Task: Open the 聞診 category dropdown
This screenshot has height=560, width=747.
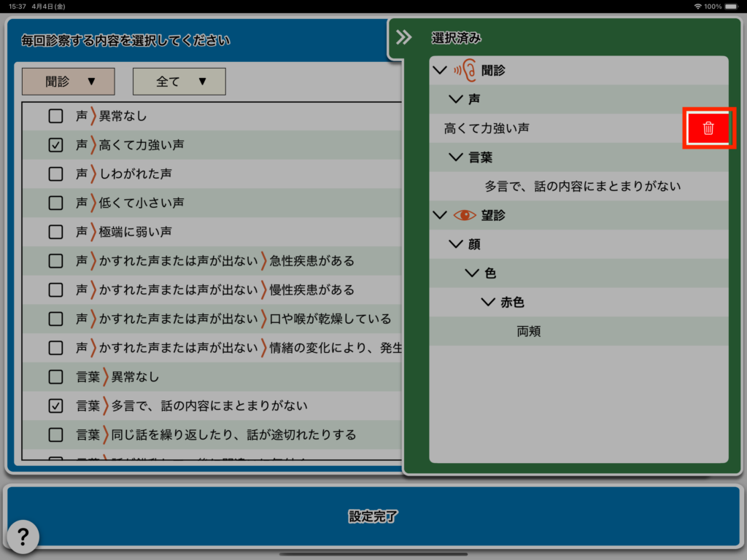Action: click(x=69, y=82)
